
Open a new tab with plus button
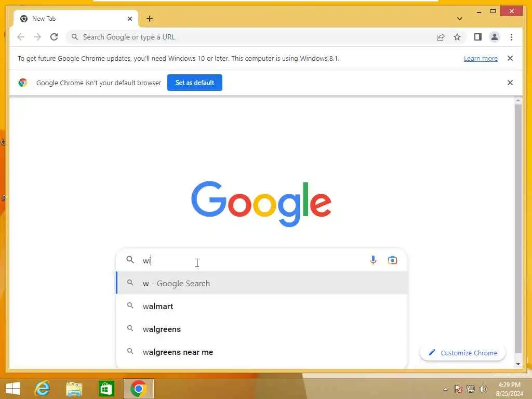tap(149, 19)
